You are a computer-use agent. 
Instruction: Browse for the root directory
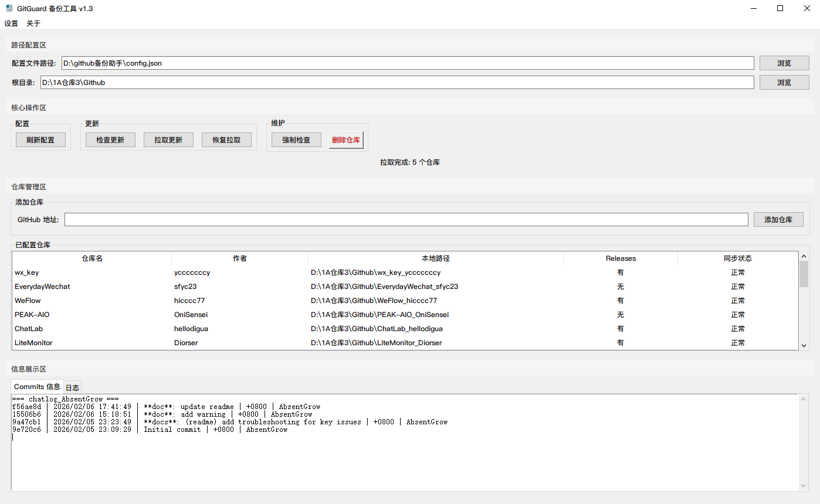(784, 82)
